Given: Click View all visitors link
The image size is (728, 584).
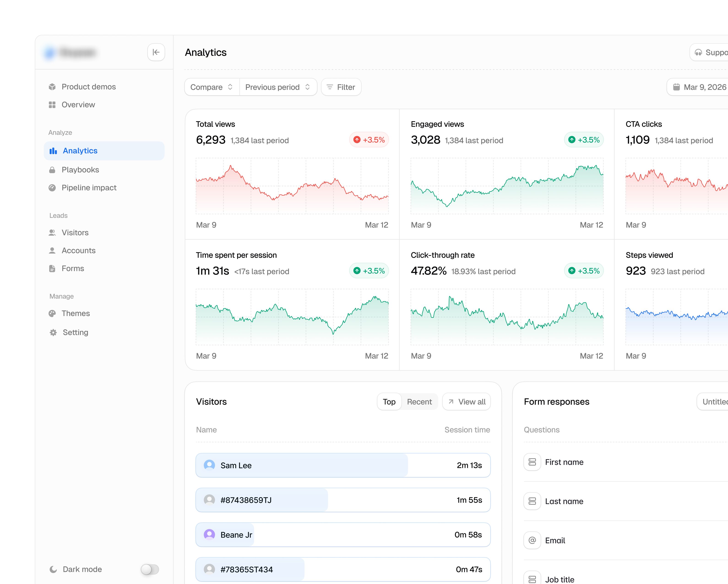Looking at the screenshot, I should coord(466,402).
